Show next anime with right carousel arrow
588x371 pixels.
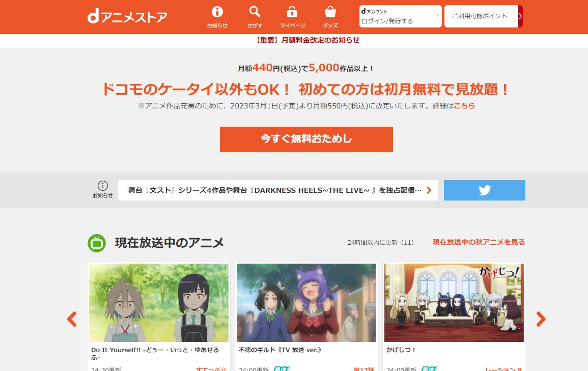[x=541, y=319]
